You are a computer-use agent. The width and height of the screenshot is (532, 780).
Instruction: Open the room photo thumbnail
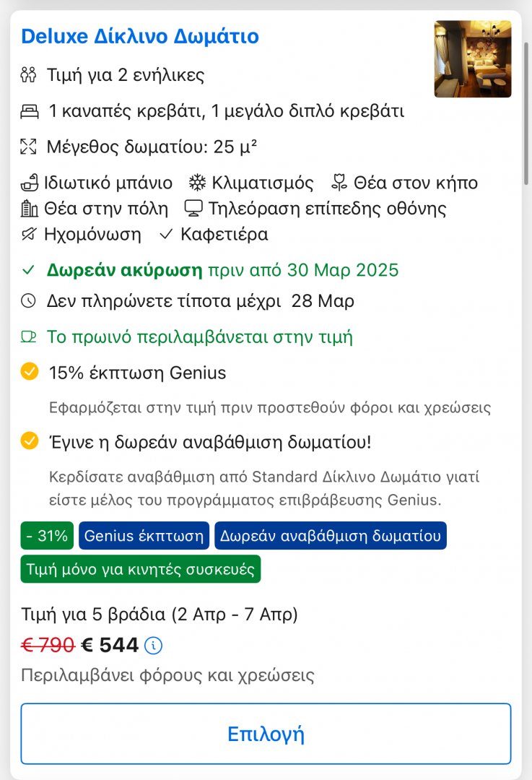click(x=473, y=58)
